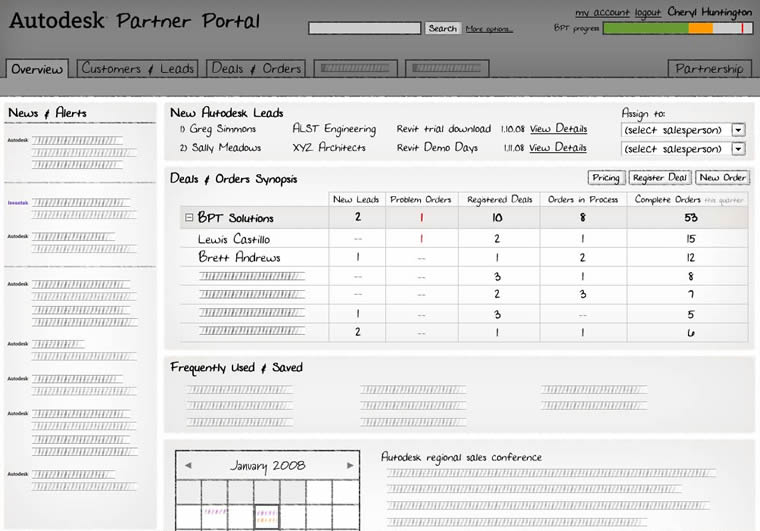Open More options link
This screenshot has height=531, width=760.
click(x=489, y=29)
